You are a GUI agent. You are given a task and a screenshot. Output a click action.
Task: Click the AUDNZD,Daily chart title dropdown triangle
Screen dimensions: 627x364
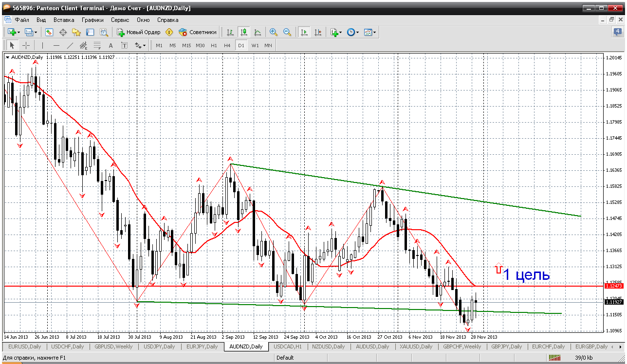(7, 57)
